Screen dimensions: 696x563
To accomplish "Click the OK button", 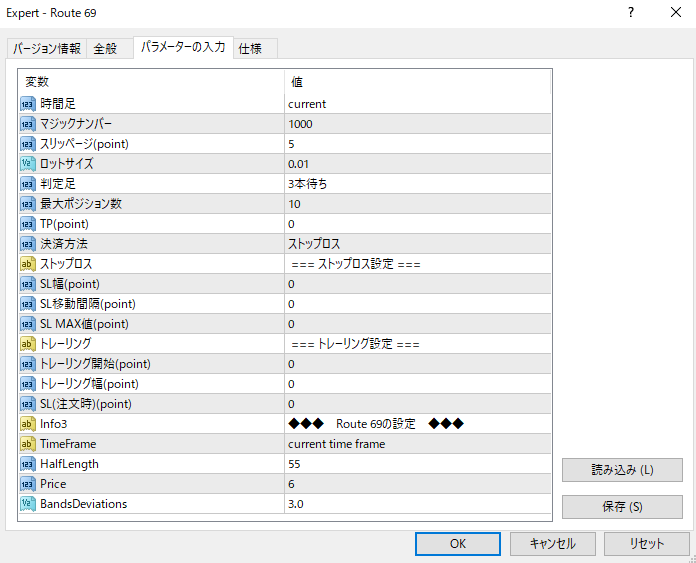I will tap(458, 544).
